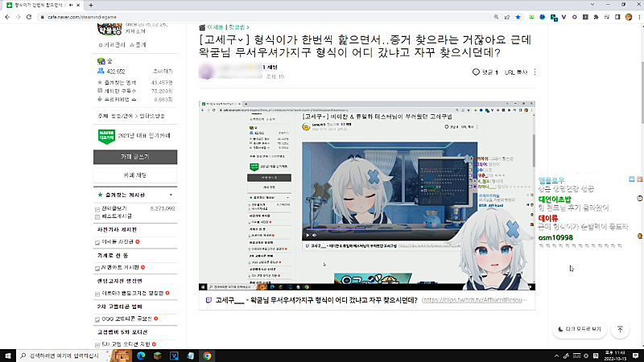Open the teal translate extension icon

coord(553,18)
